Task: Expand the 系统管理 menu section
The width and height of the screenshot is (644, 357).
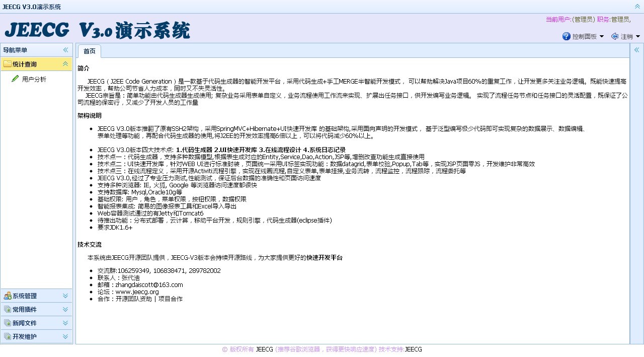Action: point(30,296)
